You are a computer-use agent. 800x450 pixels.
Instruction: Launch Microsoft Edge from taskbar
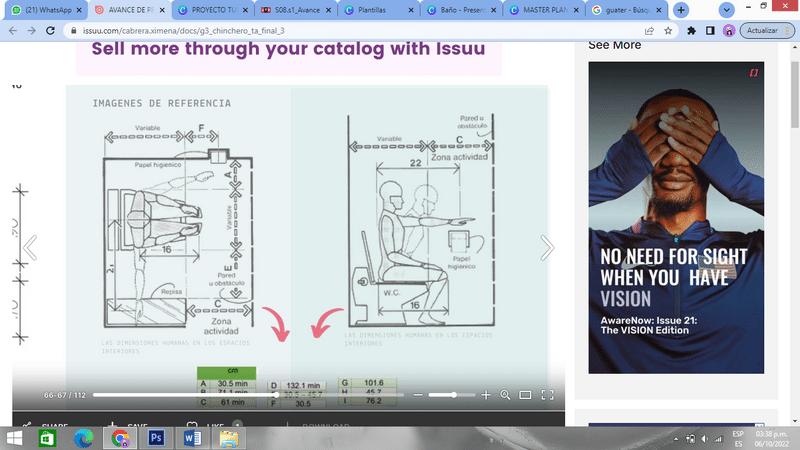[x=84, y=438]
